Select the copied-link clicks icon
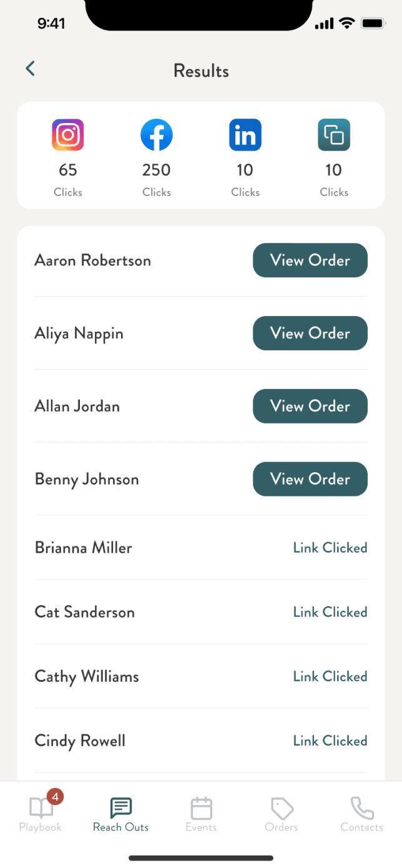Viewport: 402px width, 868px height. click(x=334, y=135)
